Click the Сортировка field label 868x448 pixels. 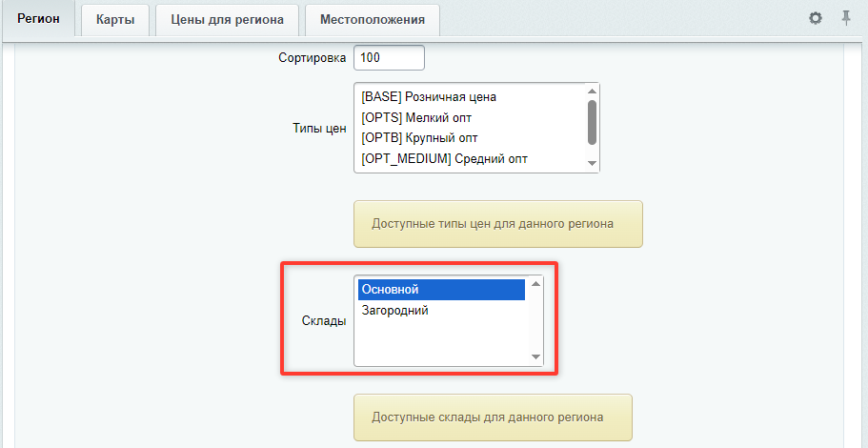point(313,57)
